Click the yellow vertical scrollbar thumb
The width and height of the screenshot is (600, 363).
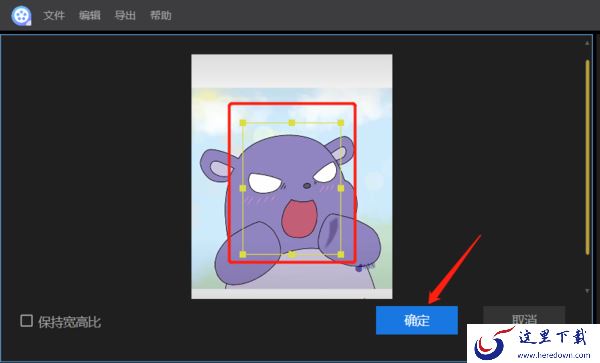587,157
